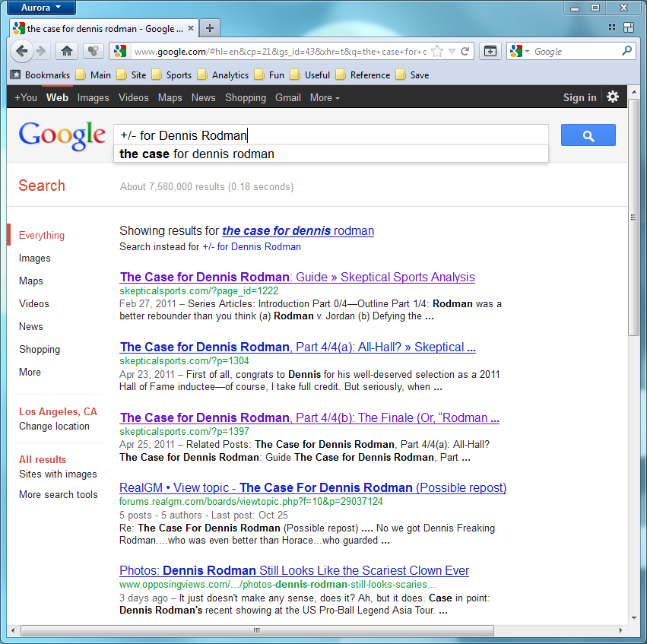Click the vertical scrollbar down arrow

[634, 618]
